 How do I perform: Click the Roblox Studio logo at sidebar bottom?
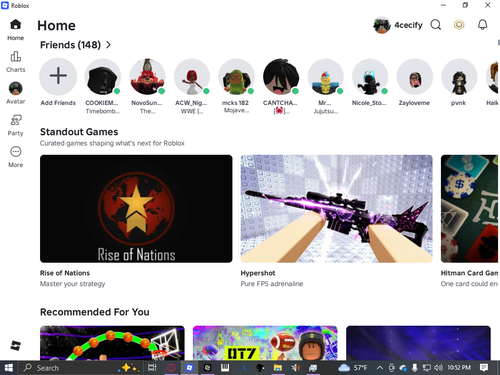(15, 345)
